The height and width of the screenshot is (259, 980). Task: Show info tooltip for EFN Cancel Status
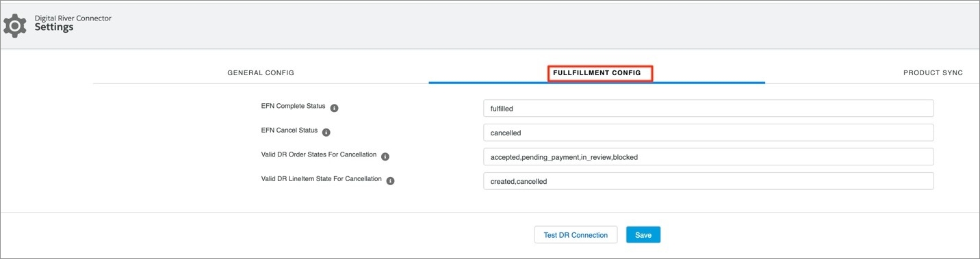point(326,132)
